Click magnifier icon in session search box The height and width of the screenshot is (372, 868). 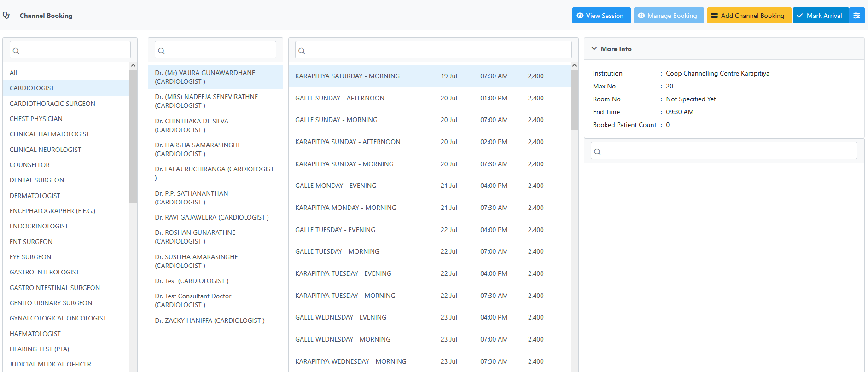[302, 51]
